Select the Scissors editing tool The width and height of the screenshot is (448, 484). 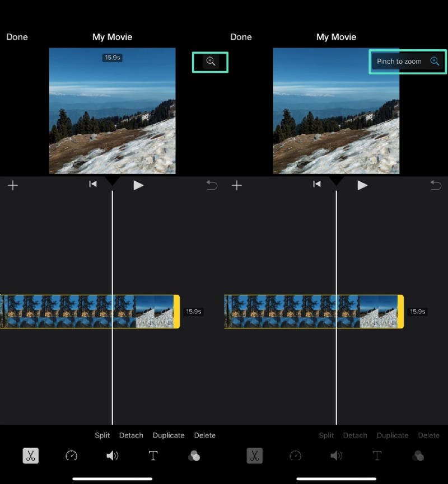[x=31, y=455]
